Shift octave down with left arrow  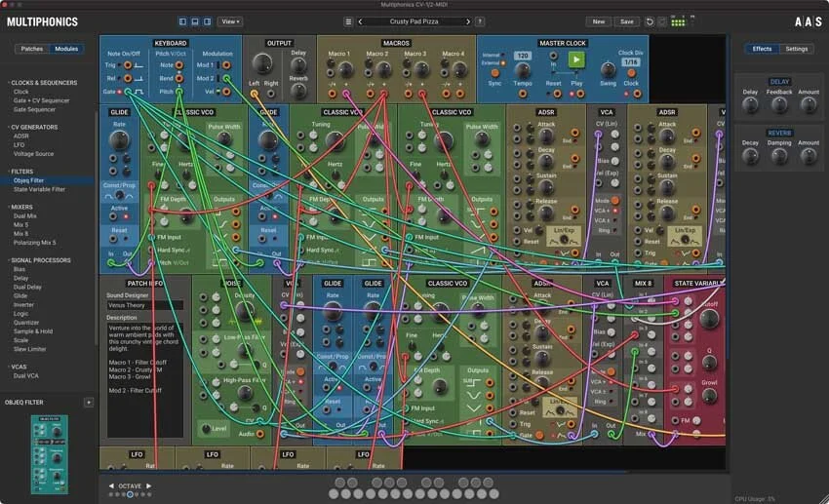click(111, 485)
